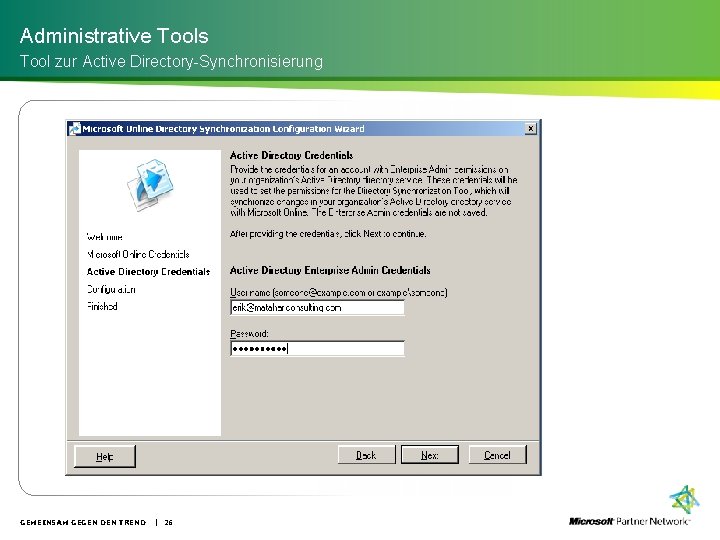
Task: Select the Configuration step in sidebar
Action: tap(111, 289)
